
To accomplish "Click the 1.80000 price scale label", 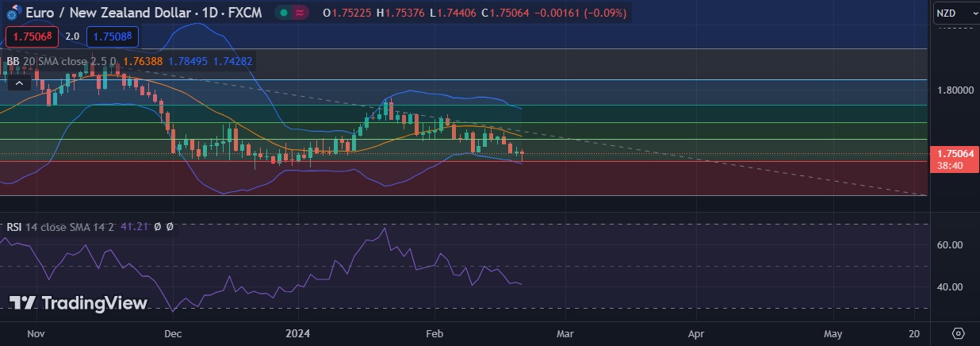I will point(954,90).
